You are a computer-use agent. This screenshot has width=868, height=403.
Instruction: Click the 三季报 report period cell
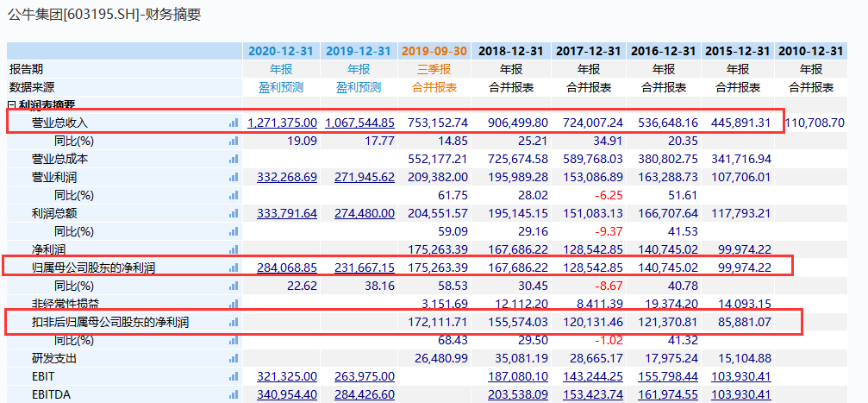[x=434, y=69]
